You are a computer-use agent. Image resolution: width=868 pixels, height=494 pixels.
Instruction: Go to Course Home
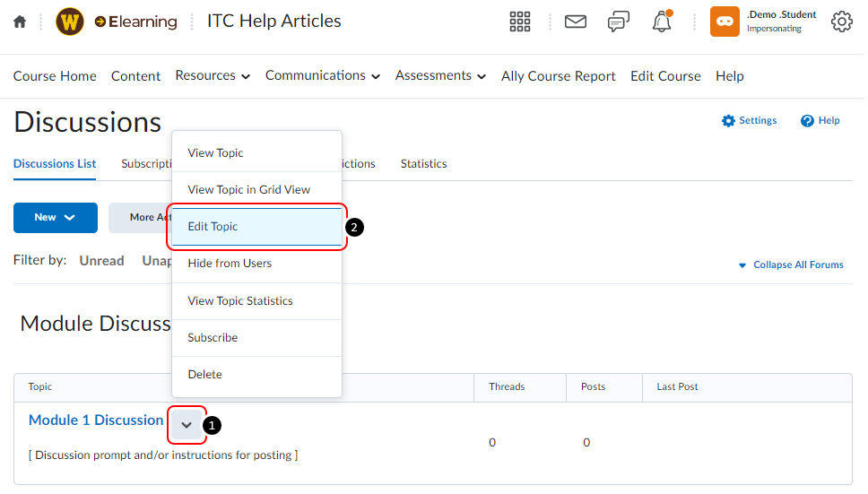pos(55,76)
